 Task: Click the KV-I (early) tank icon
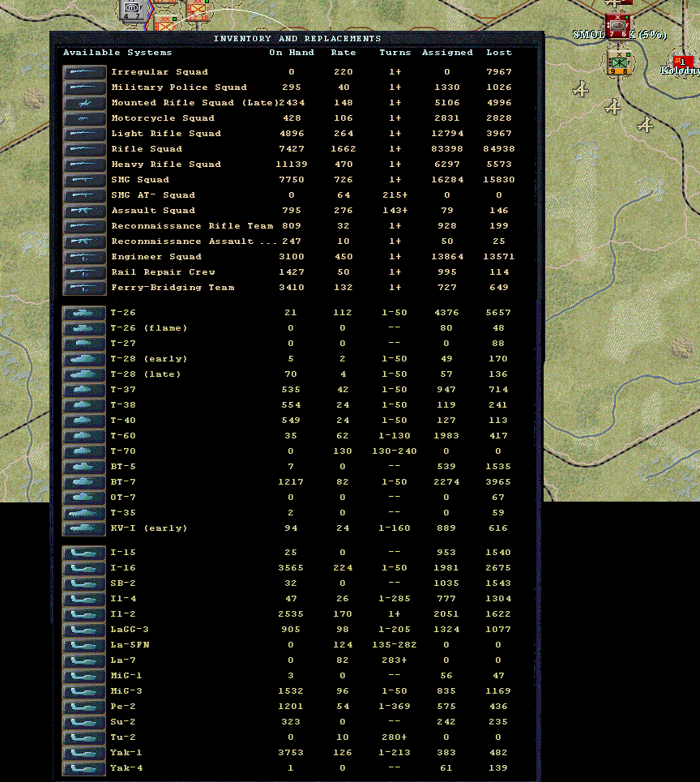[x=84, y=528]
